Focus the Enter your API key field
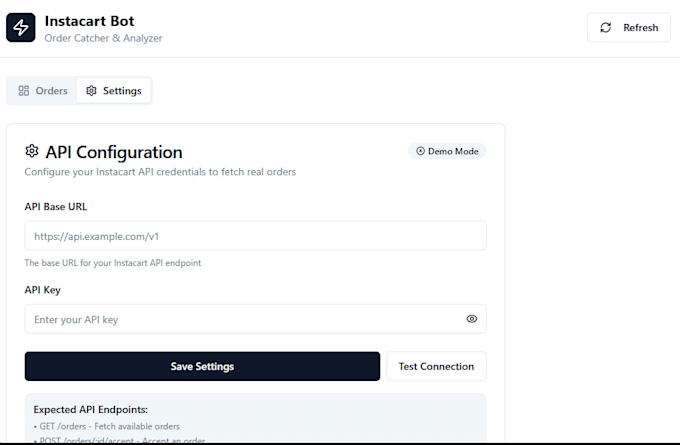 click(255, 319)
